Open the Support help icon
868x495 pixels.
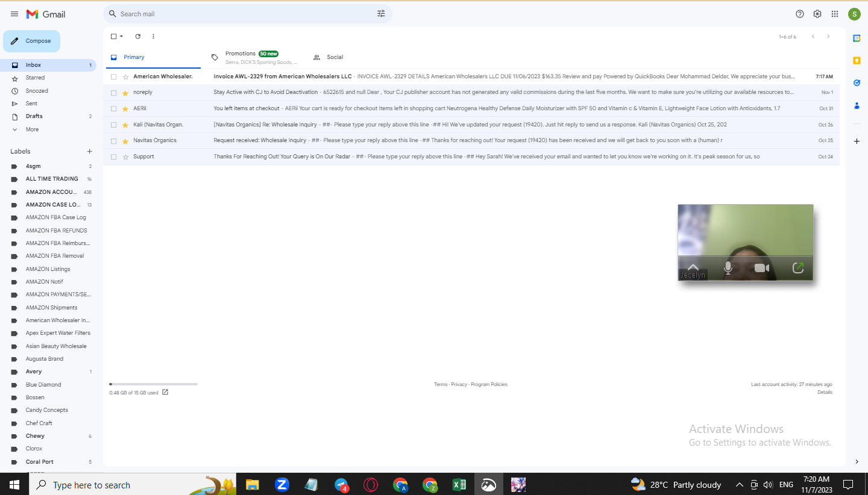coord(800,14)
